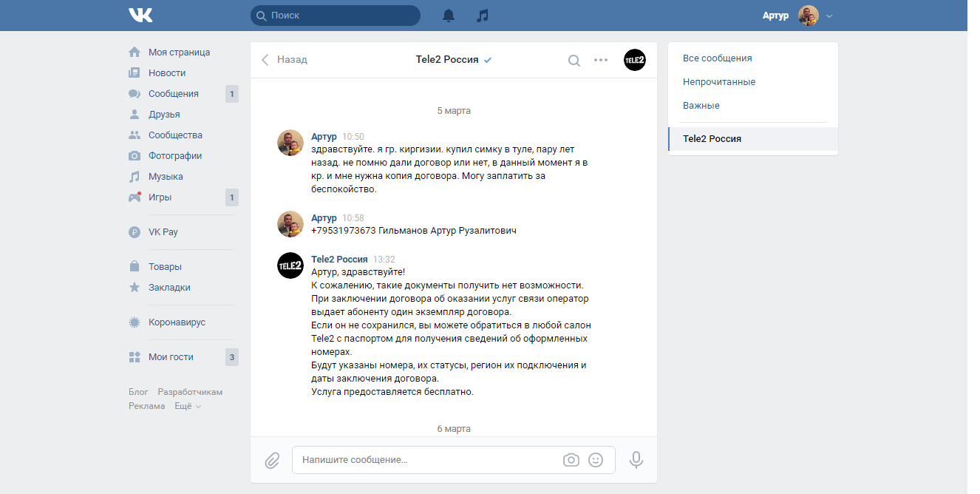Open Моя страница from the sidebar

180,53
